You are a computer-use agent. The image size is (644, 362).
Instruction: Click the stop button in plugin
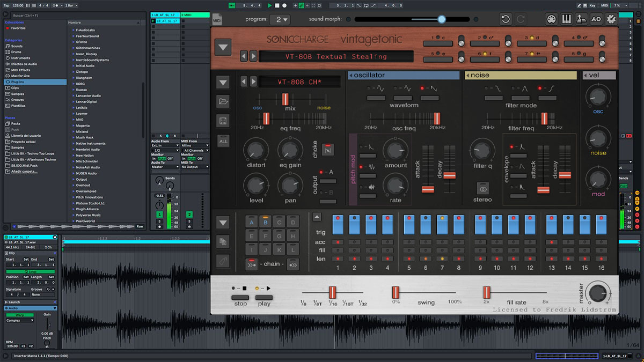240,298
